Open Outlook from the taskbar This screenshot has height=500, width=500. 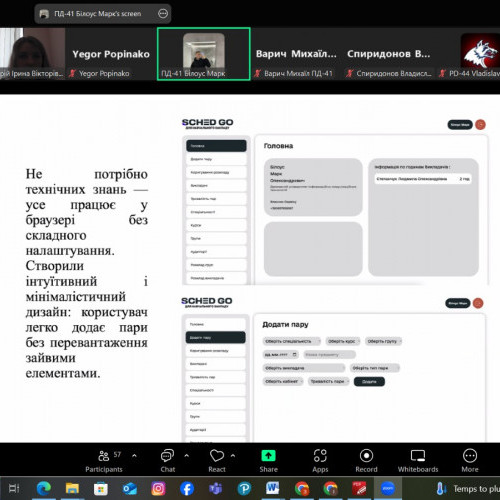pyautogui.click(x=130, y=489)
